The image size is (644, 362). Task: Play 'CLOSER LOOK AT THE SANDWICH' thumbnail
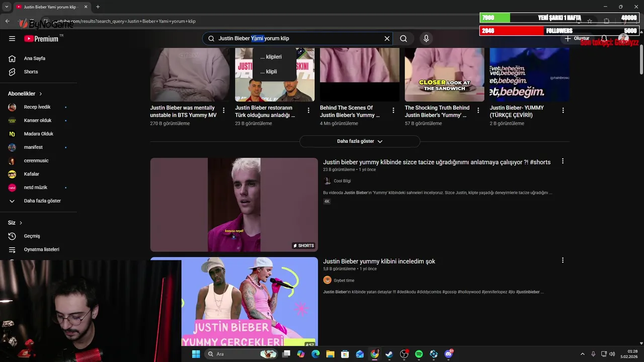pos(445,74)
